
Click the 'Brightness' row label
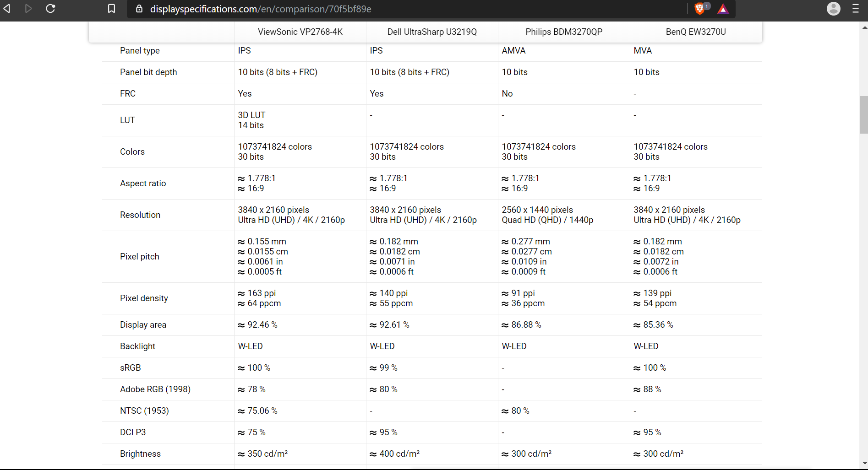tap(140, 454)
